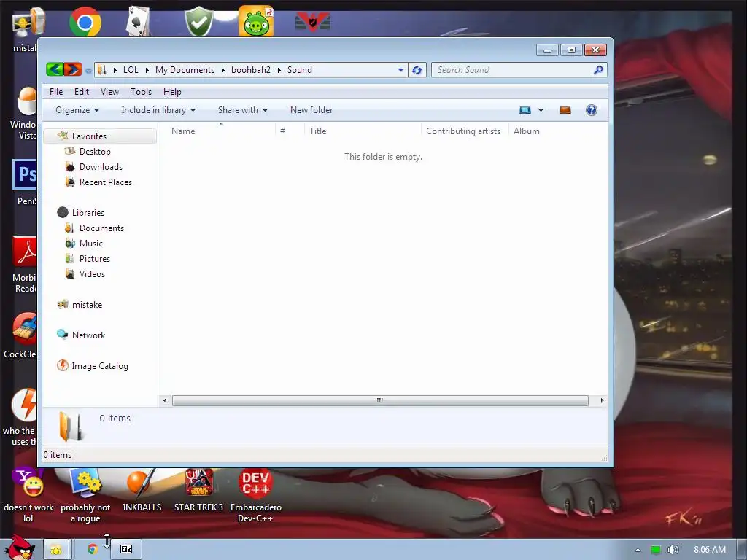Viewport: 747px width, 560px height.
Task: Click the green Back navigation arrow
Action: 55,69
